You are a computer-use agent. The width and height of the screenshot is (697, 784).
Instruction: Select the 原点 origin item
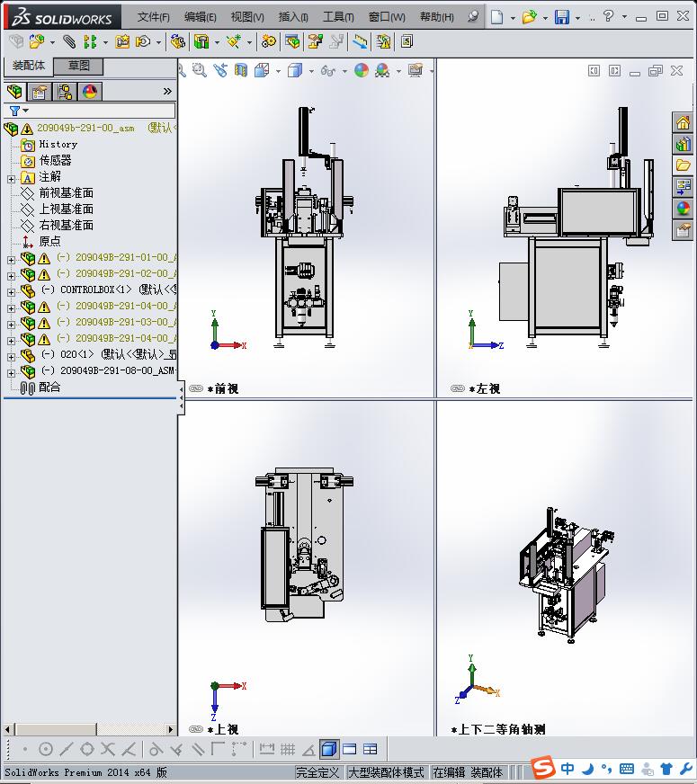[49, 241]
